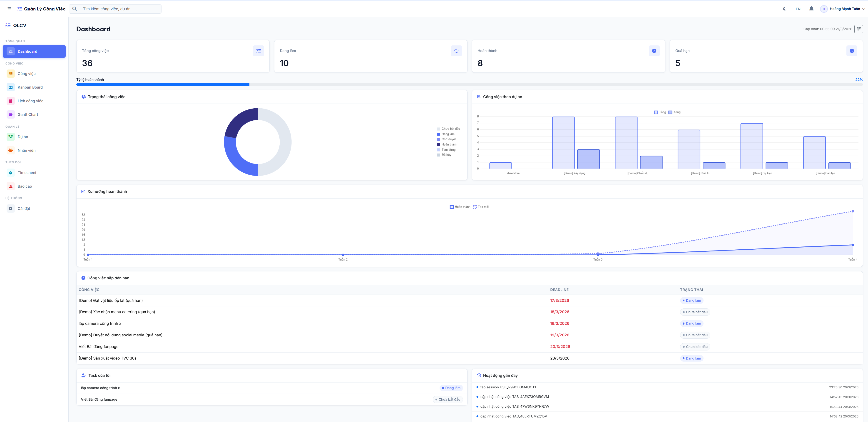The width and height of the screenshot is (868, 422).
Task: Click the hamburger menu icon
Action: click(x=9, y=9)
